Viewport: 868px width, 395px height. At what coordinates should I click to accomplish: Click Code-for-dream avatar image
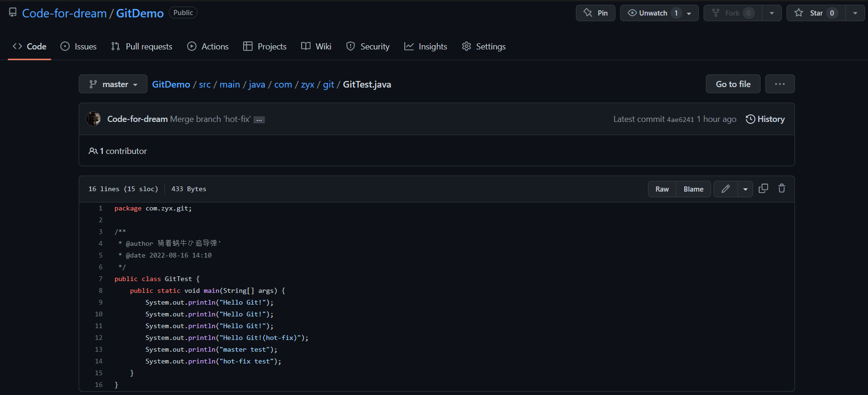tap(94, 119)
